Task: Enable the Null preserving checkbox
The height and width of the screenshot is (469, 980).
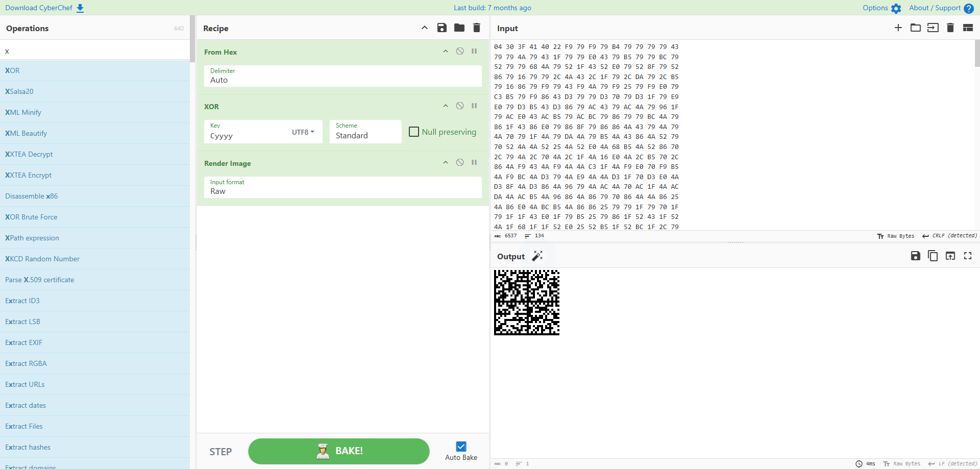Action: click(x=414, y=132)
